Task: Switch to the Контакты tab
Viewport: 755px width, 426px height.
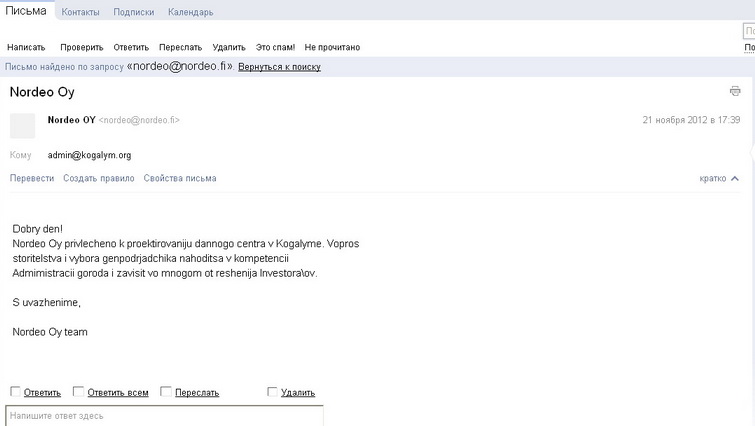Action: 80,12
